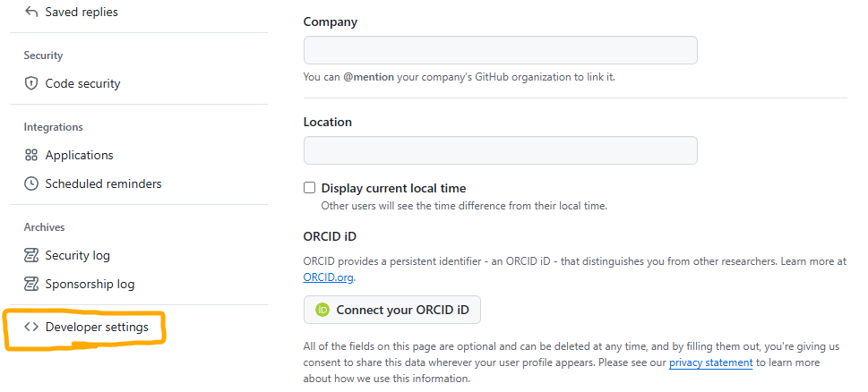This screenshot has height=392, width=868.
Task: Click the Security section heading
Action: (x=43, y=55)
